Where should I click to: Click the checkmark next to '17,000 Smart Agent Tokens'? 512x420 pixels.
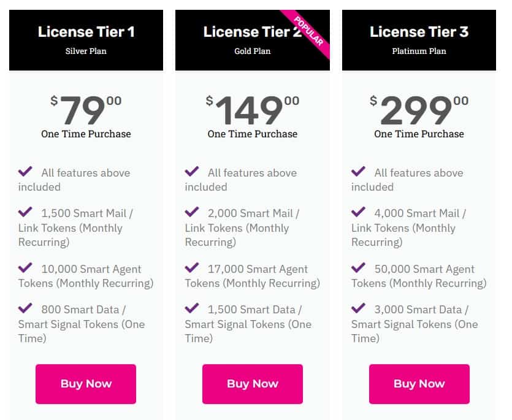click(x=193, y=268)
